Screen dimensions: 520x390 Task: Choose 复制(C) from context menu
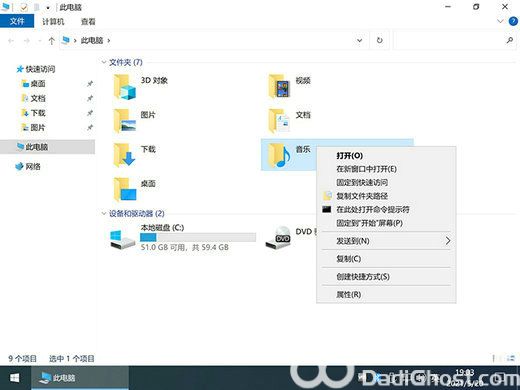(386, 259)
